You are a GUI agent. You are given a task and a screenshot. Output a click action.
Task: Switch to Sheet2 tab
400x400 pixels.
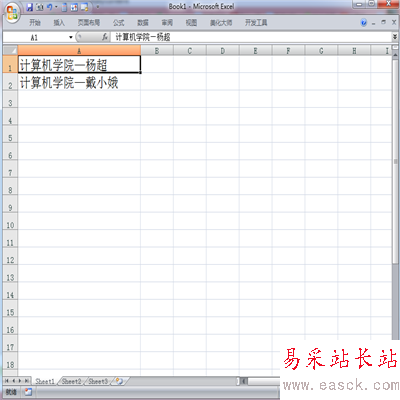coord(71,381)
